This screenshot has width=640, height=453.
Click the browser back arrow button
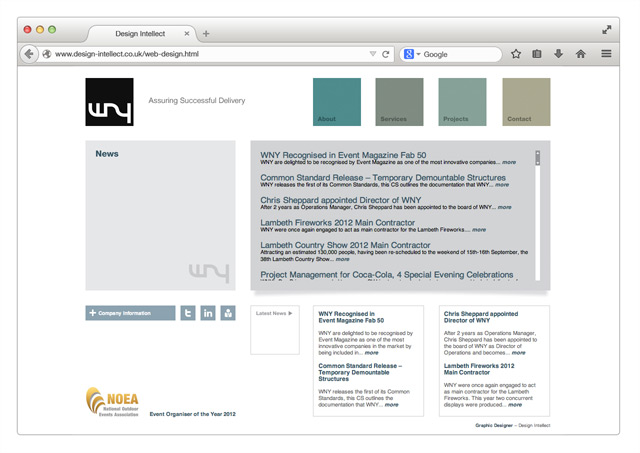[29, 54]
